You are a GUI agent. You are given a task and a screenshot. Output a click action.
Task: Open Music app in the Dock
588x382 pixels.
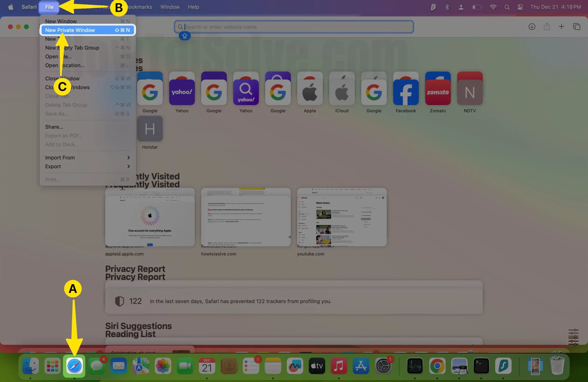339,366
